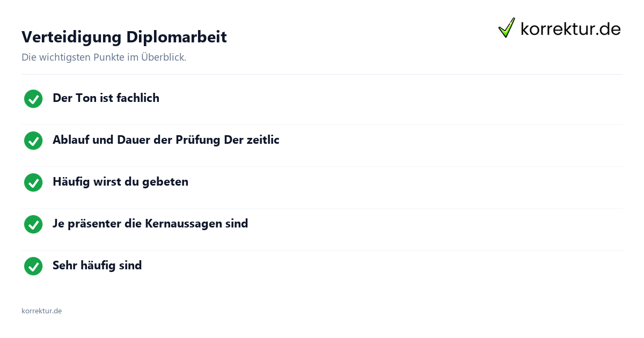
Task: Click the korrektur.de footer link
Action: point(41,311)
